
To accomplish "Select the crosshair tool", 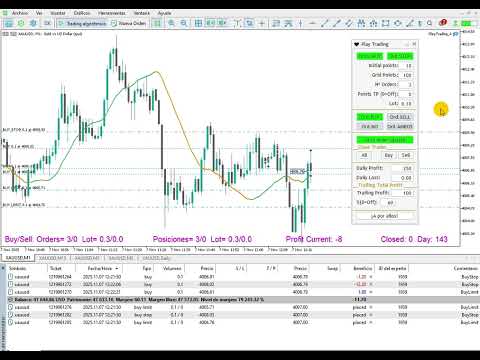I will (x=262, y=23).
